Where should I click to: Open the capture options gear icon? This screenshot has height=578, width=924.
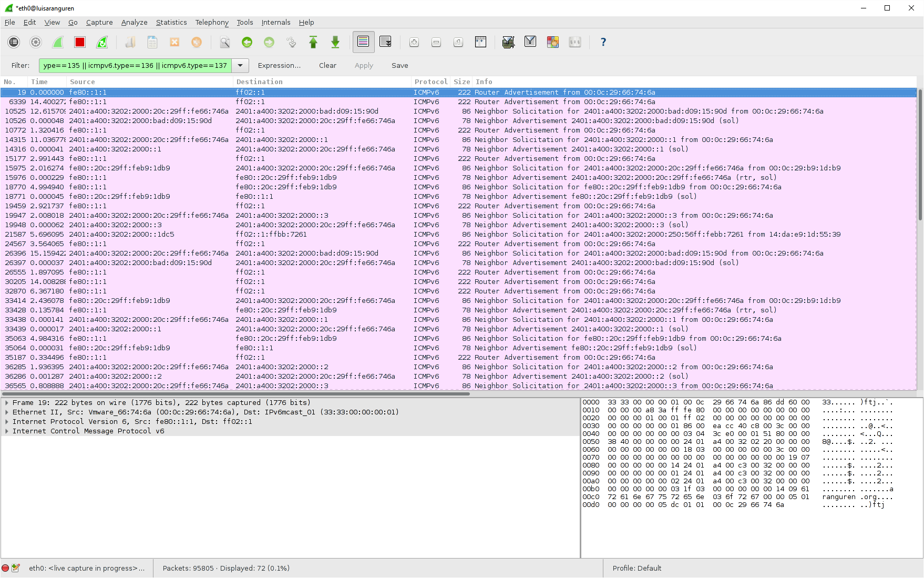pos(36,42)
